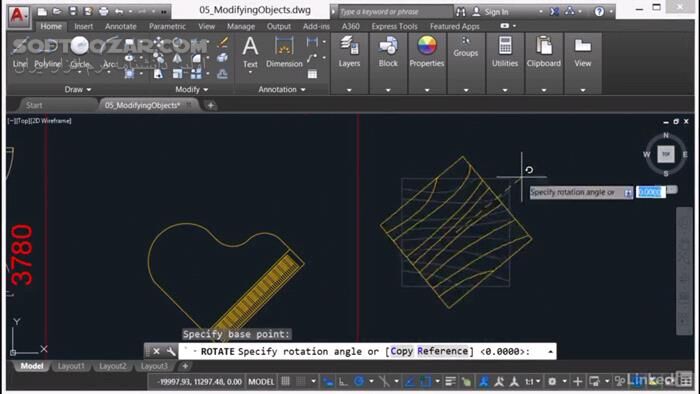Open the annotation scale 1:1 dropdown
Screen dimensions: 700x394
tap(533, 382)
